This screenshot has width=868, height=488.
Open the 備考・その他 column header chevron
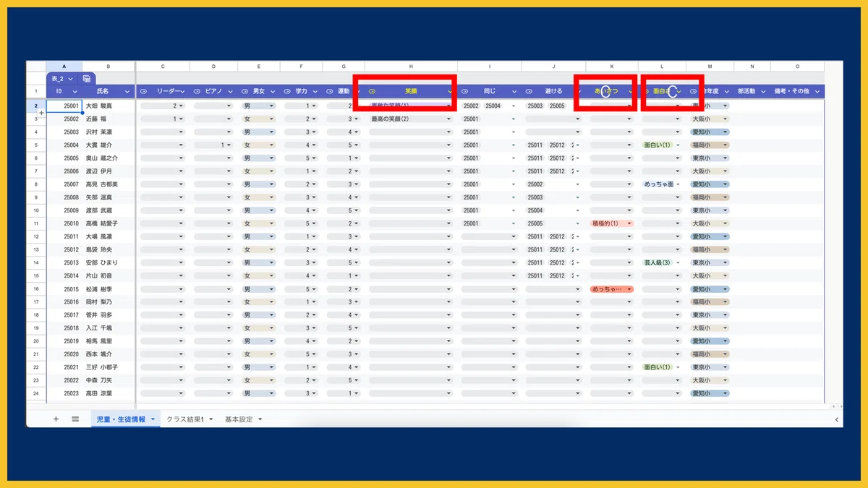click(x=817, y=92)
